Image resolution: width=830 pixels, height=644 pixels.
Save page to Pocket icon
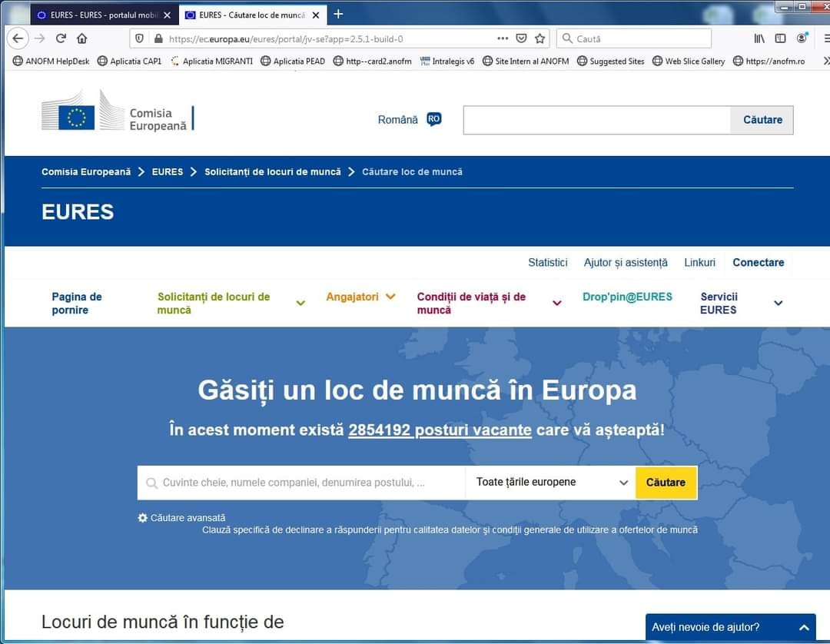coord(521,38)
